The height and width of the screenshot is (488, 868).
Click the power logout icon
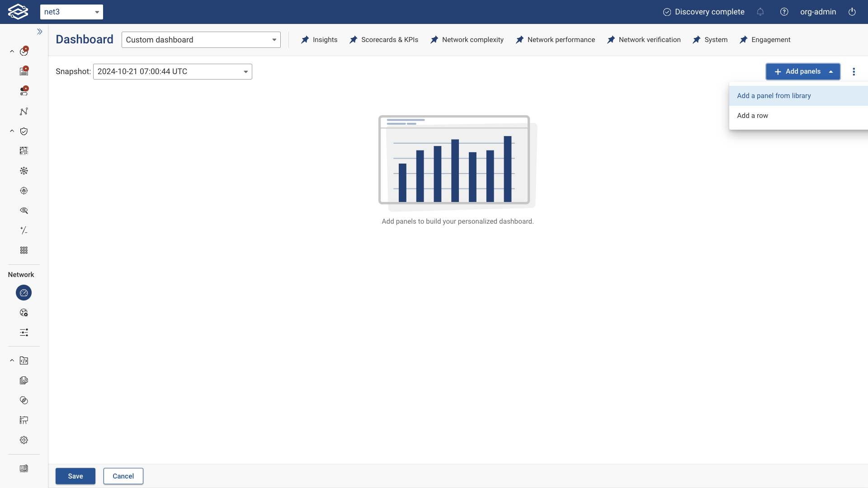tap(852, 12)
